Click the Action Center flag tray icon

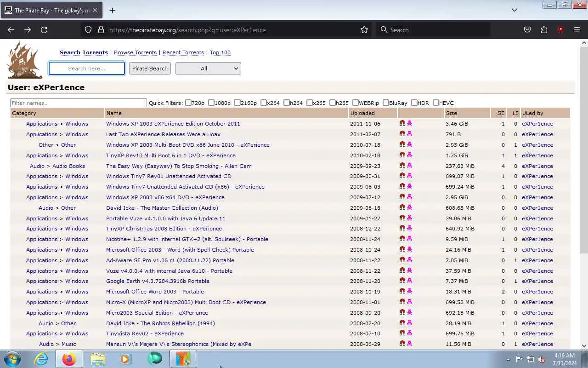tap(519, 359)
